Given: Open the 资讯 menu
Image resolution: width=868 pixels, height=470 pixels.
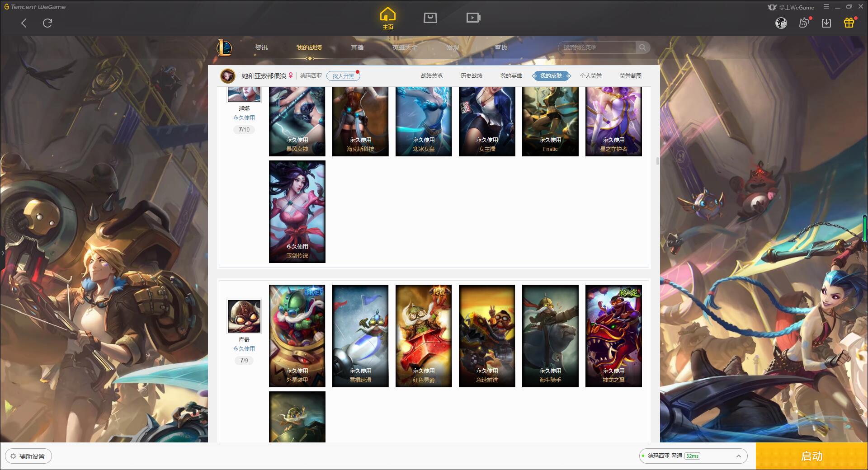Looking at the screenshot, I should (261, 47).
